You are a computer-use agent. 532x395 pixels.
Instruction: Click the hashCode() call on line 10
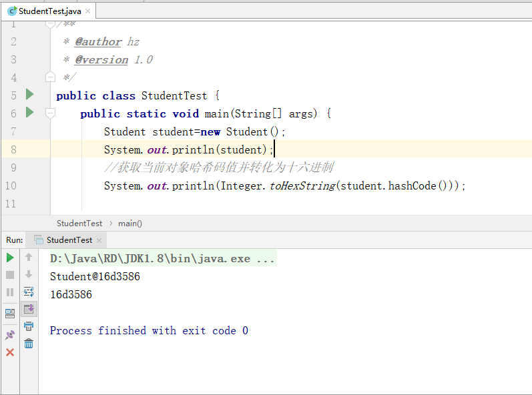tap(417, 185)
